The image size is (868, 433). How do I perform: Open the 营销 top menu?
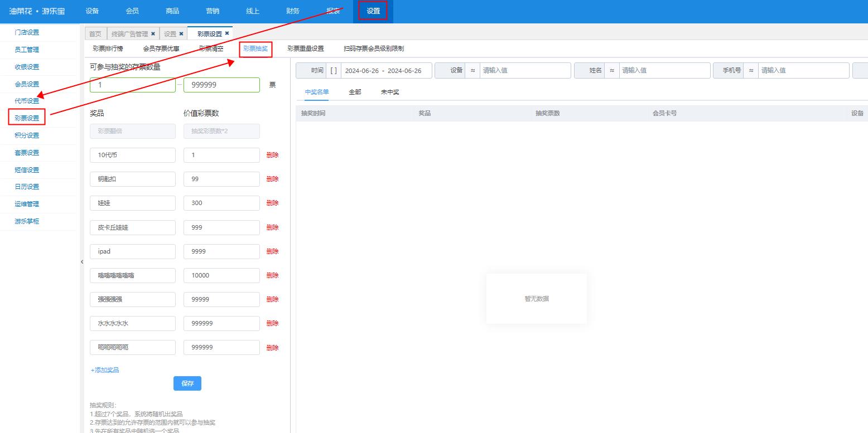coord(213,11)
